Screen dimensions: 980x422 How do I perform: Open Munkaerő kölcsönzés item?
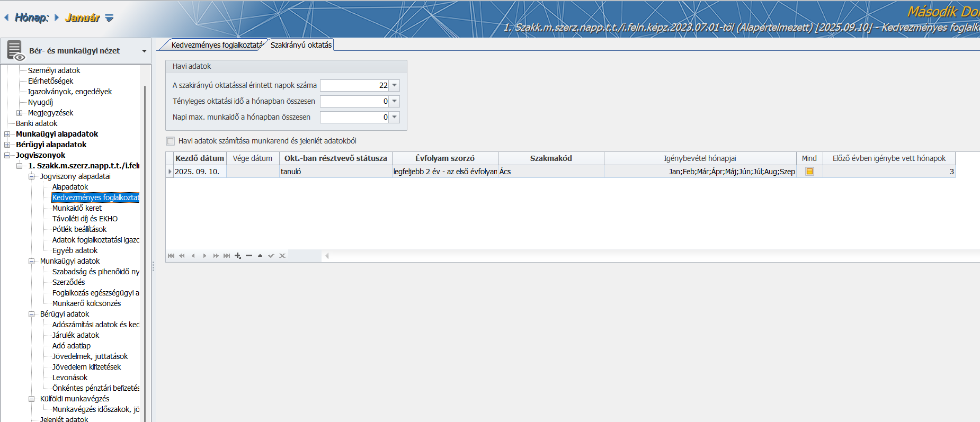point(86,303)
